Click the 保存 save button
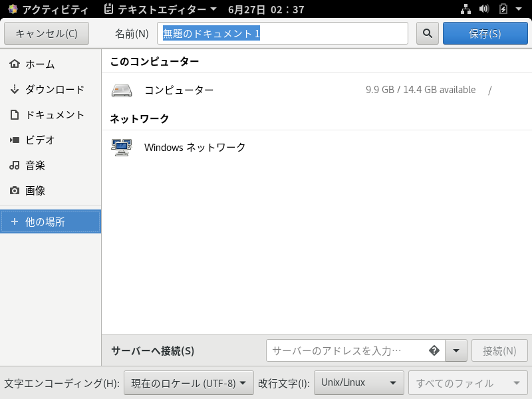The height and width of the screenshot is (399, 532). [x=485, y=33]
